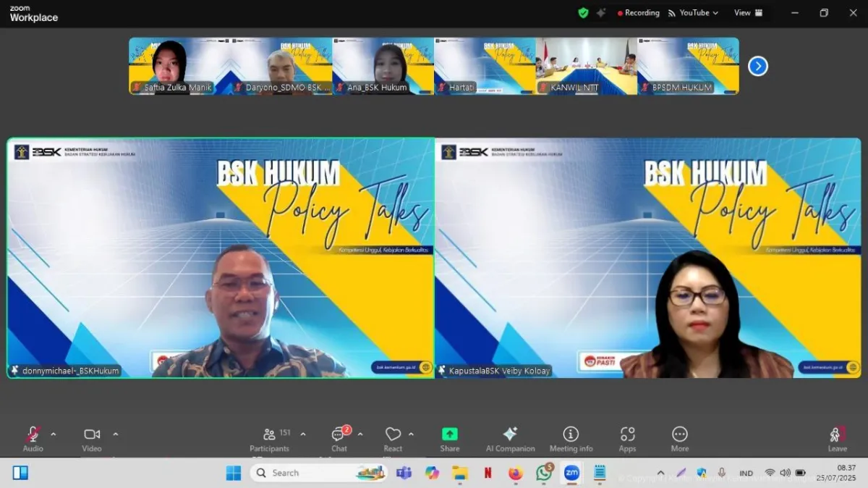Image resolution: width=868 pixels, height=488 pixels.
Task: Expand the video options caret
Action: tap(116, 434)
